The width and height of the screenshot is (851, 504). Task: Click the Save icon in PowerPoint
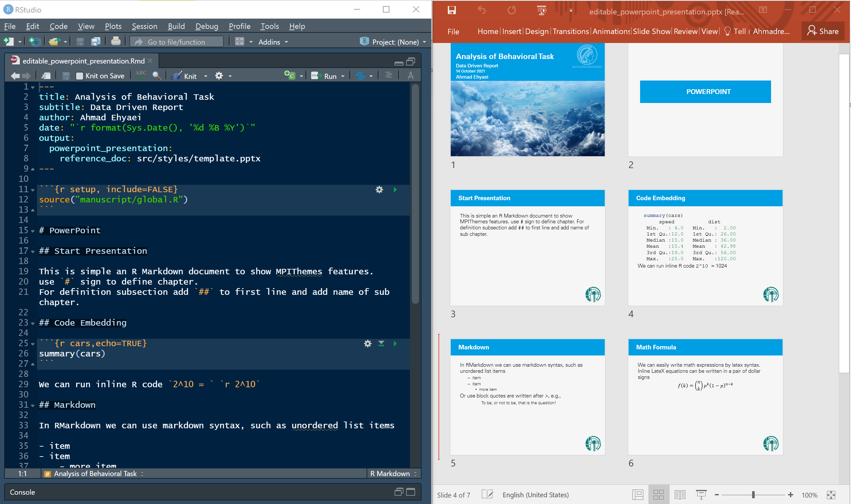tap(451, 10)
